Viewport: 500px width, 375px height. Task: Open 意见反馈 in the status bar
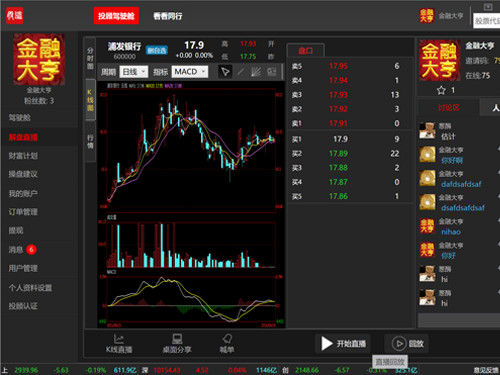[x=486, y=370]
